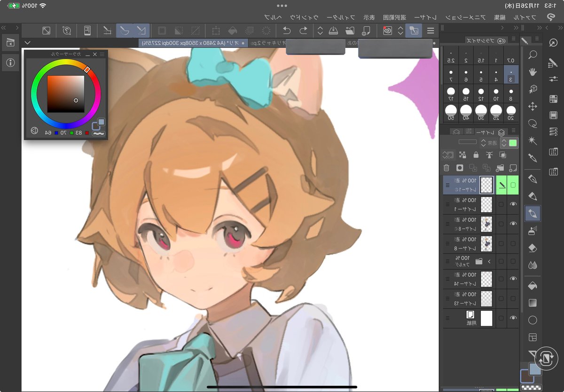Toggle Lock Layer padlock icon
Screen dimensions: 564x392
[x=476, y=155]
